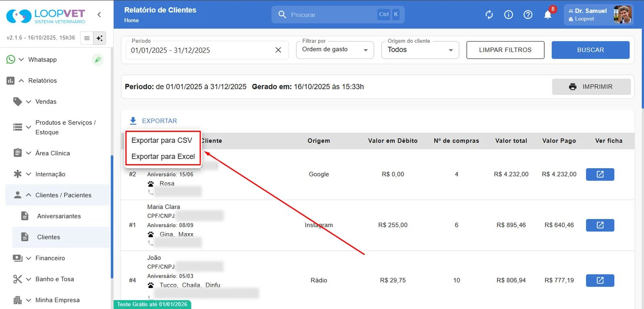The width and height of the screenshot is (644, 309).
Task: Open the info circle icon
Action: coord(508,15)
